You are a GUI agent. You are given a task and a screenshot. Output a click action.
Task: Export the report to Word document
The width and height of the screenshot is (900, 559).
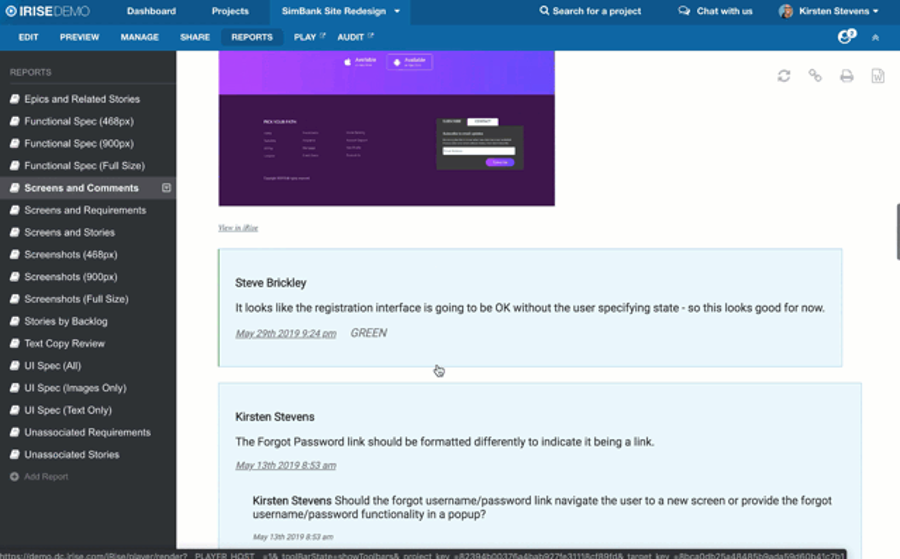coord(878,76)
